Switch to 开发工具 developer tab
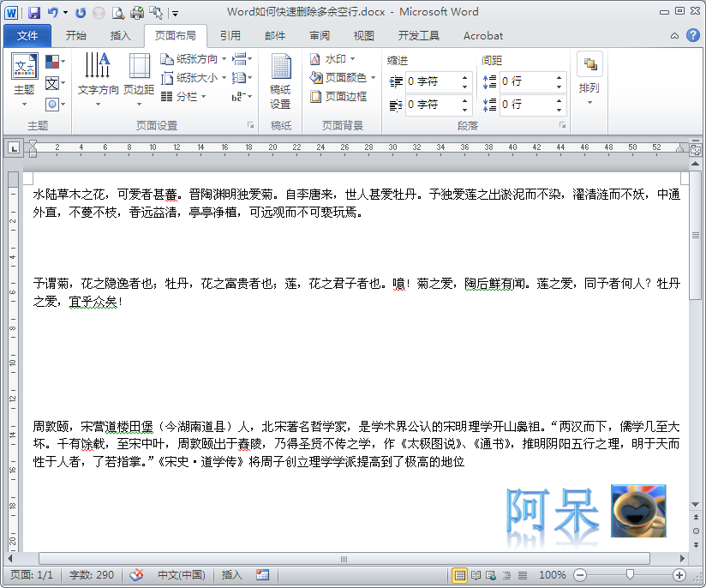This screenshot has width=706, height=588. [418, 36]
